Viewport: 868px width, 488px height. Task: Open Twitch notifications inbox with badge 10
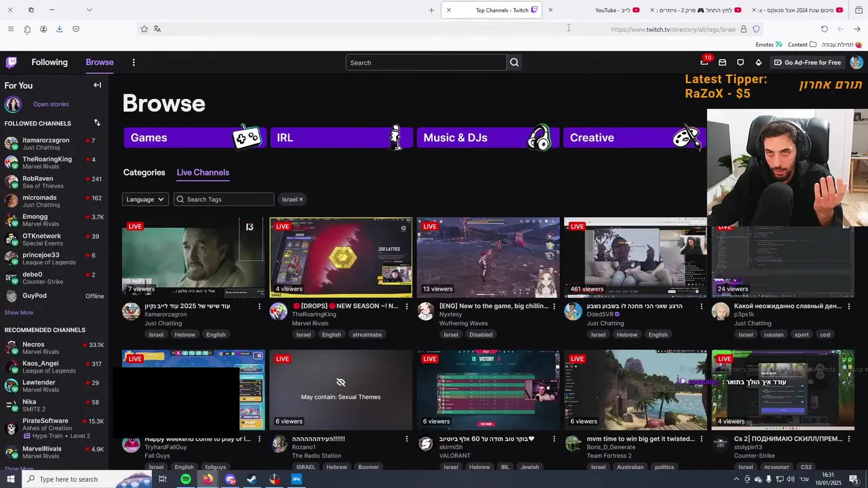point(705,62)
